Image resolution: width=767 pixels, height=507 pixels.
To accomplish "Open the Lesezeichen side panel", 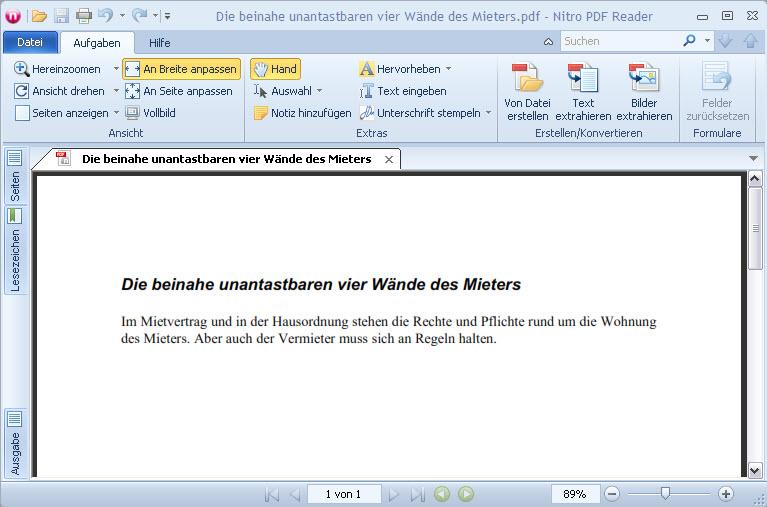I will [15, 250].
